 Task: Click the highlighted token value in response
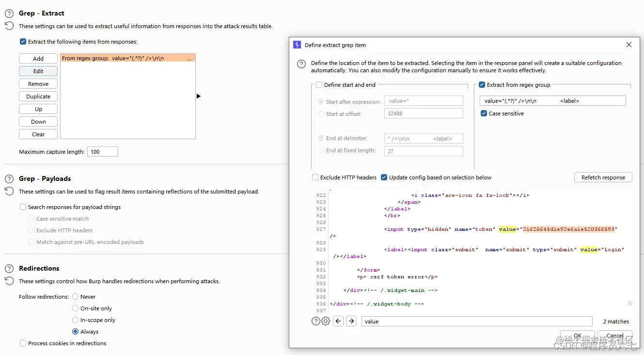click(568, 229)
